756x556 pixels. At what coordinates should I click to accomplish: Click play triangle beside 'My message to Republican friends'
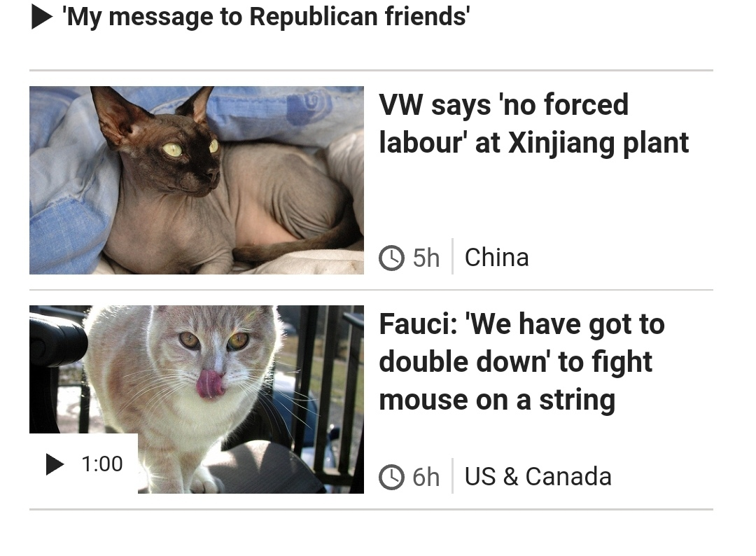point(42,18)
